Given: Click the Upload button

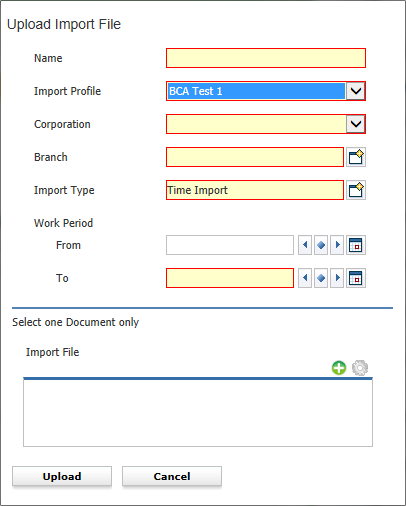Looking at the screenshot, I should [x=62, y=476].
